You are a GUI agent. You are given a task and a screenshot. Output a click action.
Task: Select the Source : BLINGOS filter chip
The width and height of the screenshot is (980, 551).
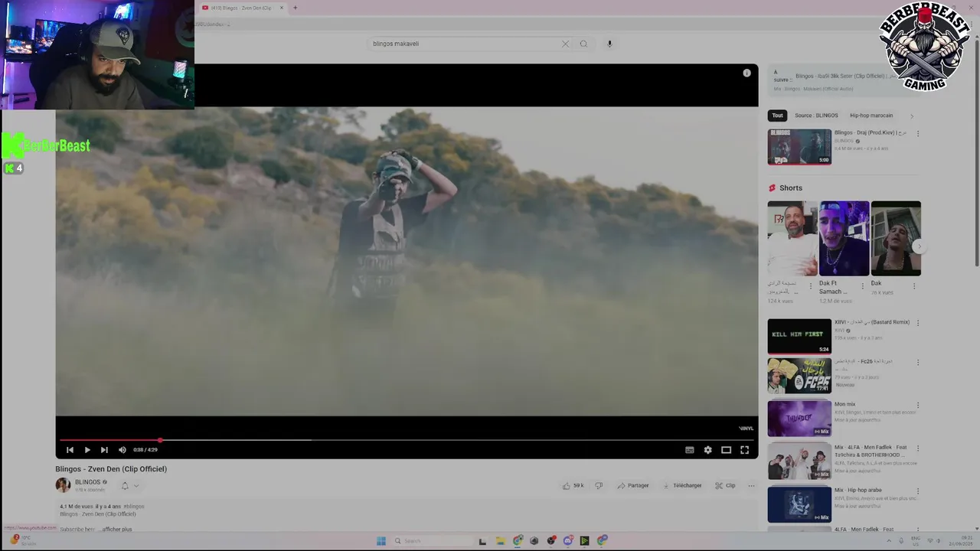tap(816, 116)
